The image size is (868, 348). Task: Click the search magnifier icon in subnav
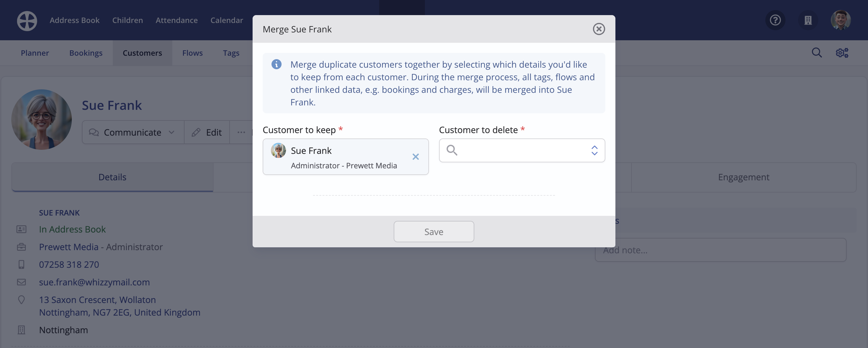(x=816, y=53)
